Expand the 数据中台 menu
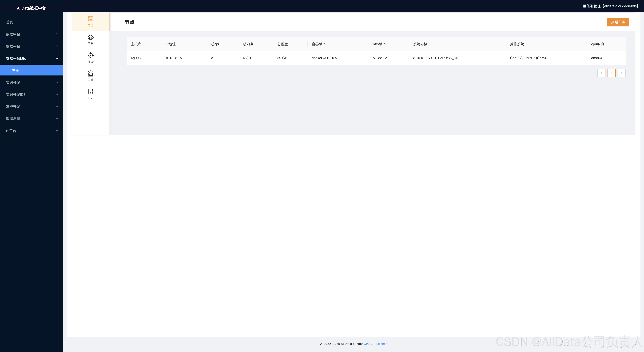Viewport: 644px width, 352px height. tap(31, 34)
